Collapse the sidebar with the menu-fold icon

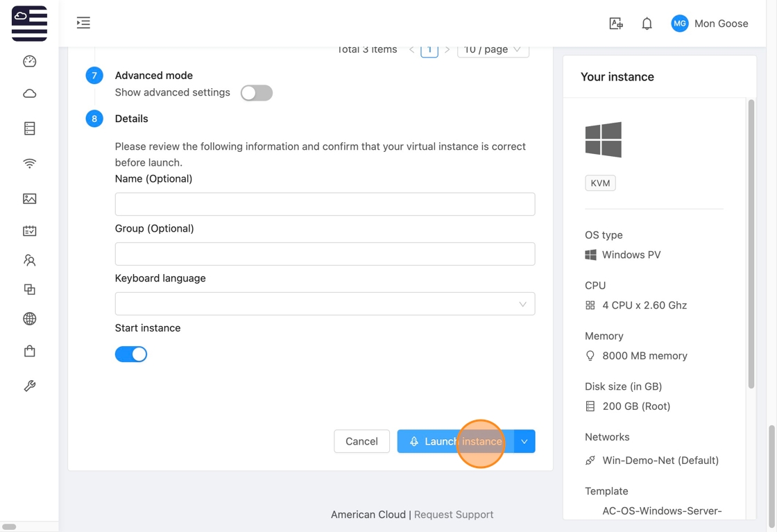pyautogui.click(x=83, y=23)
